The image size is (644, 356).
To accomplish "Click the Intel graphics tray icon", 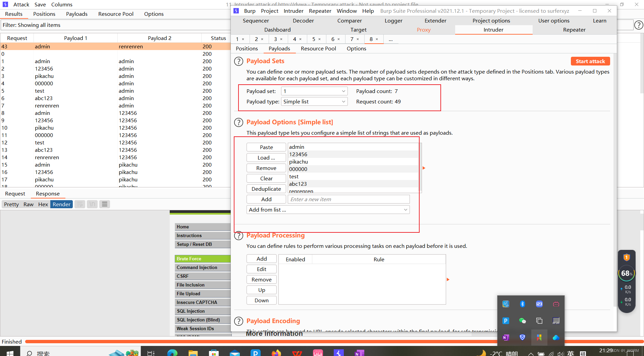I will 506,304.
